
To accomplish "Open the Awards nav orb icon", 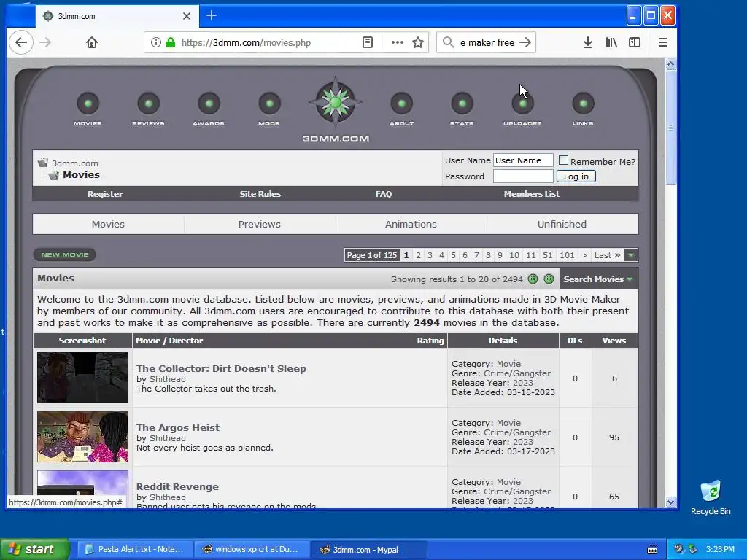I will click(209, 104).
